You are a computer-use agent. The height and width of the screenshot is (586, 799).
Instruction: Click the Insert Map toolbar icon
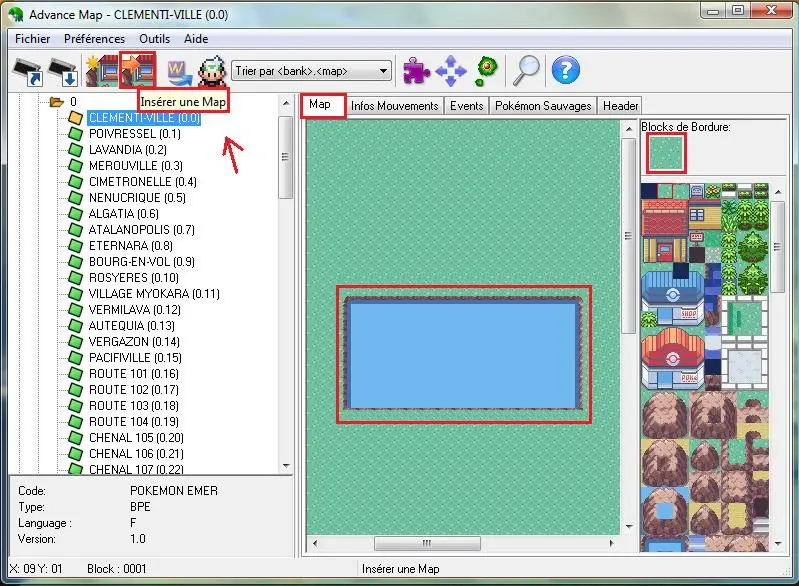point(138,70)
